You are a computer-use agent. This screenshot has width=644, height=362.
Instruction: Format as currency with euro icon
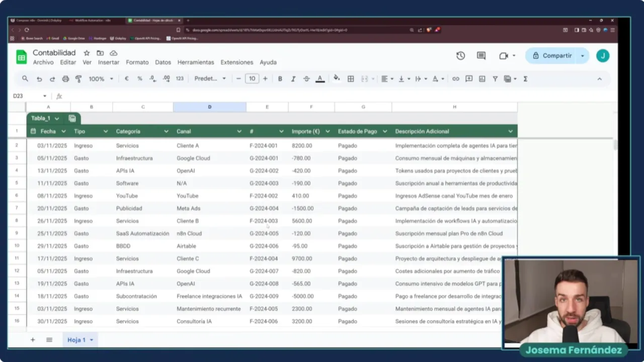point(126,79)
